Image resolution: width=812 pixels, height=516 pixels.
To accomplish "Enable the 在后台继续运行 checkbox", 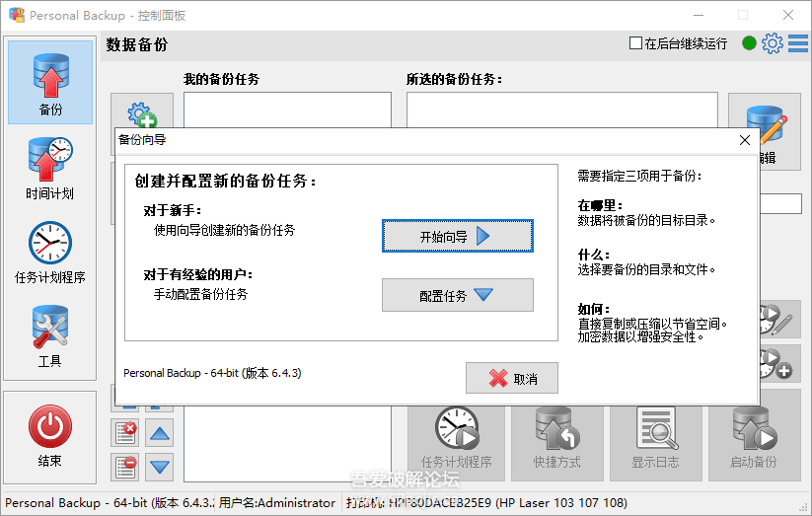I will pos(635,43).
